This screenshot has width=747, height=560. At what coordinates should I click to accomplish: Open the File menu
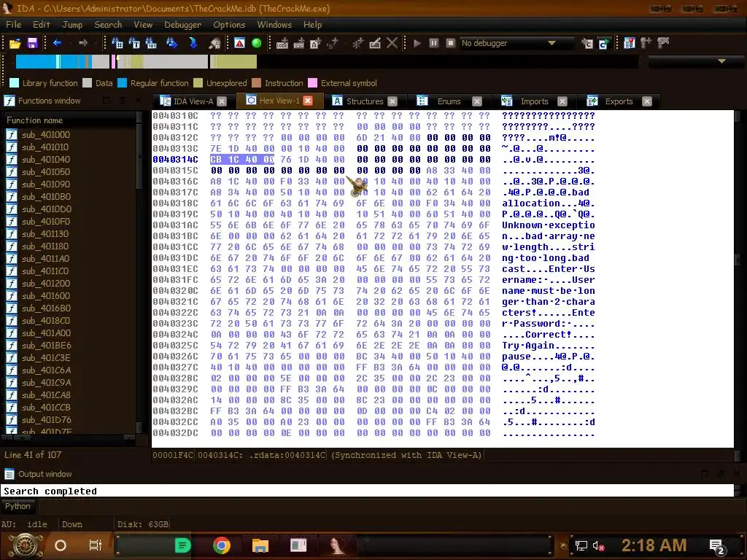coord(13,25)
